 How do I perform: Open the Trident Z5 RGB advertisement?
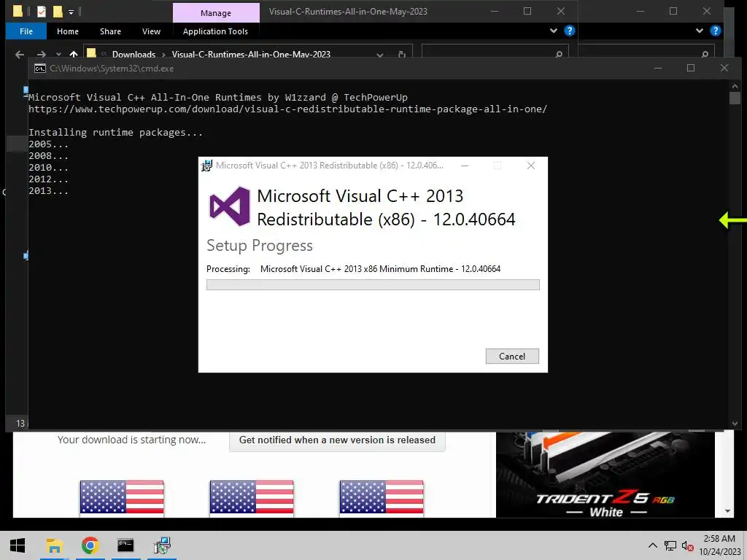click(x=605, y=474)
